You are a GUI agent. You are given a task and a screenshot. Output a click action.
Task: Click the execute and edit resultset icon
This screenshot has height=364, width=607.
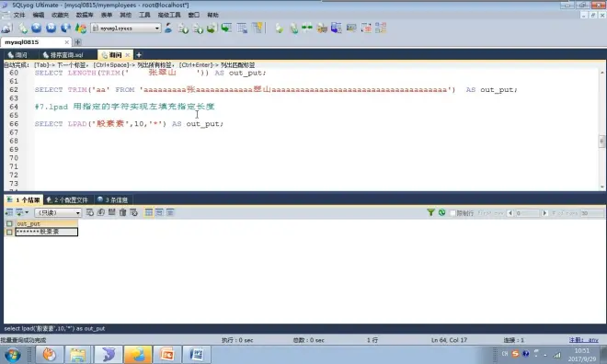coord(66,28)
